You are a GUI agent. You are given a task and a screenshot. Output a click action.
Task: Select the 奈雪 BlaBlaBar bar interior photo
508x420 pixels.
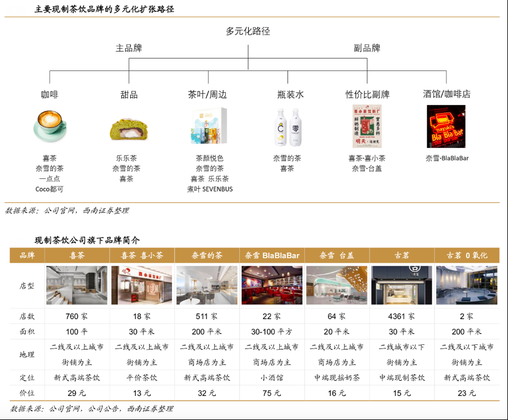tap(272, 285)
